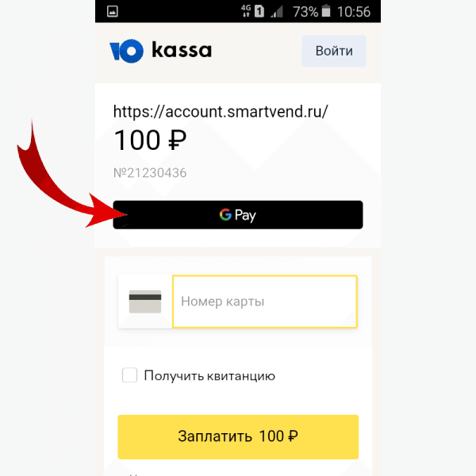Tap the image notification icon
Image resolution: width=476 pixels, height=476 pixels.
click(113, 12)
